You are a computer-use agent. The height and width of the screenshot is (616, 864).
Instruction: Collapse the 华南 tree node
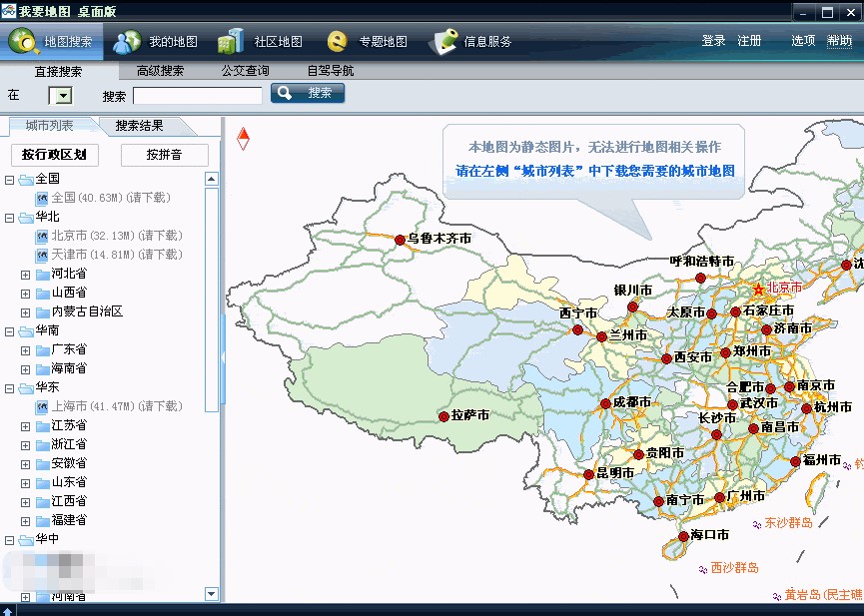[x=9, y=331]
